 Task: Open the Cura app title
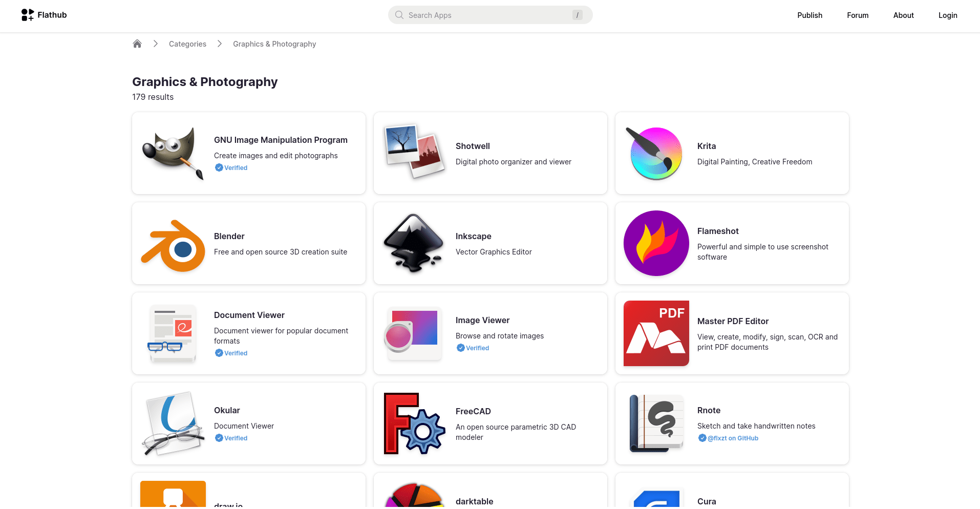(707, 501)
